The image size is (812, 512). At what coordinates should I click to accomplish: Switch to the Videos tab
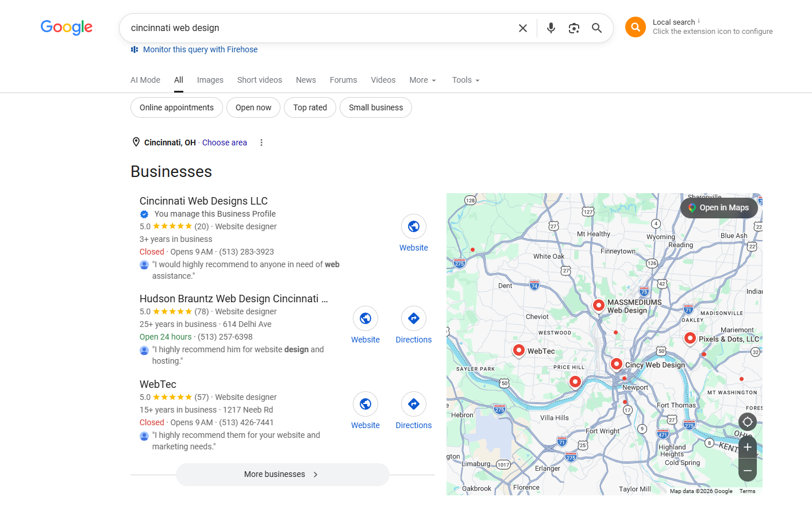coord(383,80)
